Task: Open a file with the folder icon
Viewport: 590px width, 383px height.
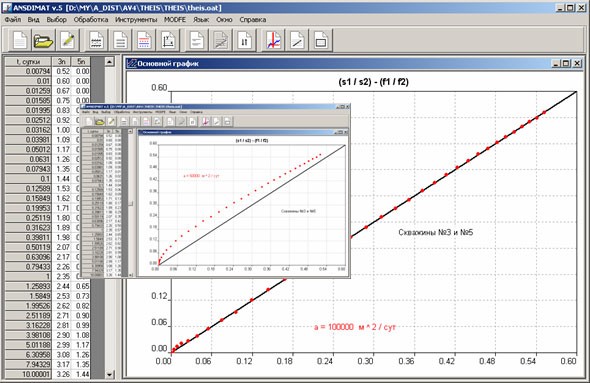Action: (x=43, y=40)
